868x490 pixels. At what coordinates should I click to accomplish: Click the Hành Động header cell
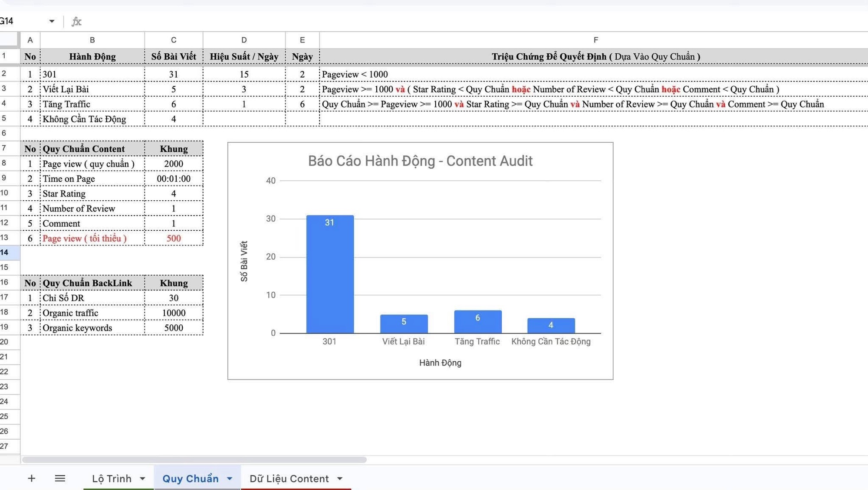pos(92,56)
